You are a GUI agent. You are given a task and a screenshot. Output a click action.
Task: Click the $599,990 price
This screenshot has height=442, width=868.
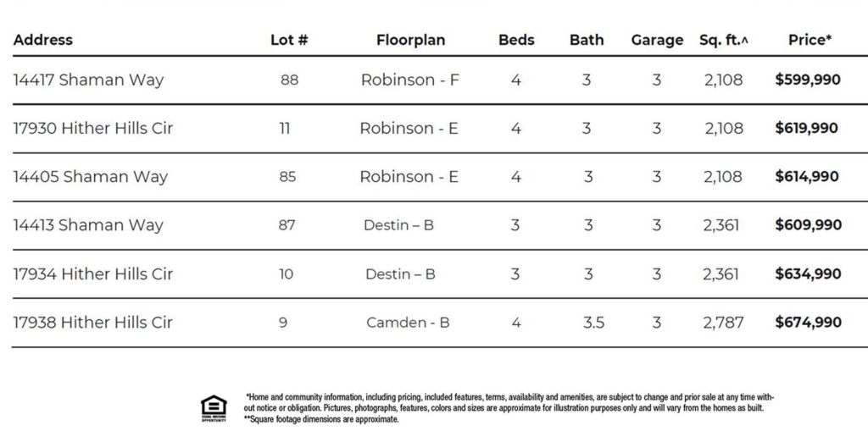tap(808, 80)
